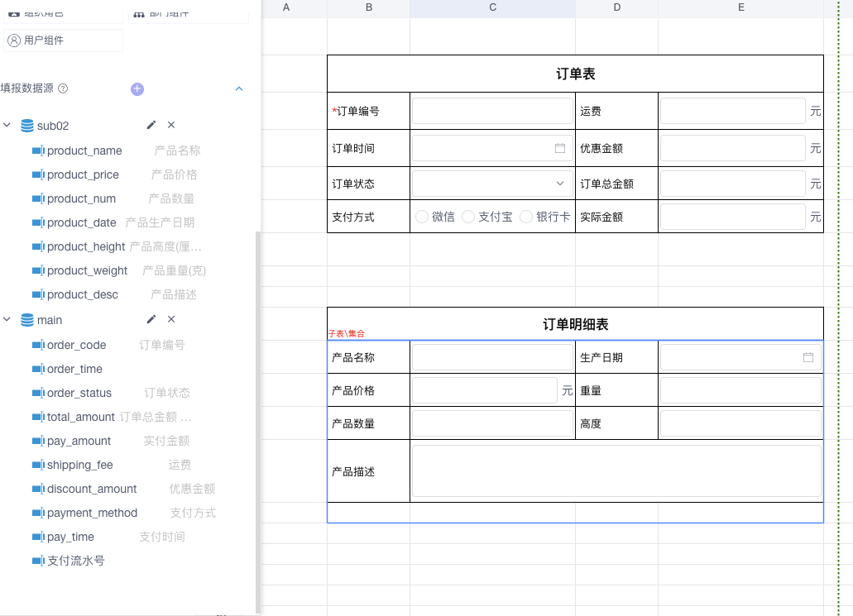Click the add data source plus icon

(x=137, y=88)
